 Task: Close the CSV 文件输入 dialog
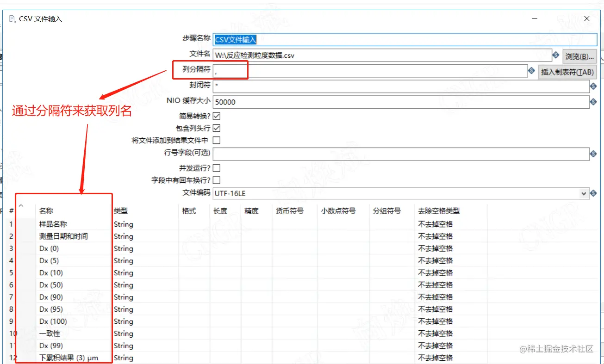(587, 19)
